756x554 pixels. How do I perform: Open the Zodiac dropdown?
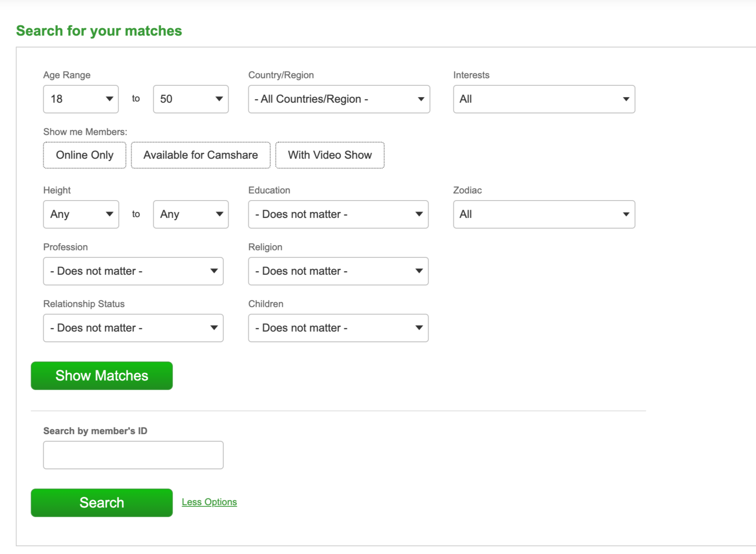(x=543, y=214)
